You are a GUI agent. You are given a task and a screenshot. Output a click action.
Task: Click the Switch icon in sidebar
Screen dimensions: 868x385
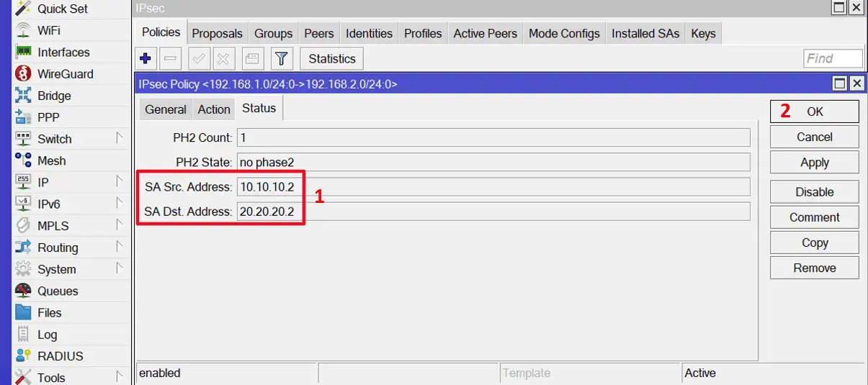click(24, 139)
